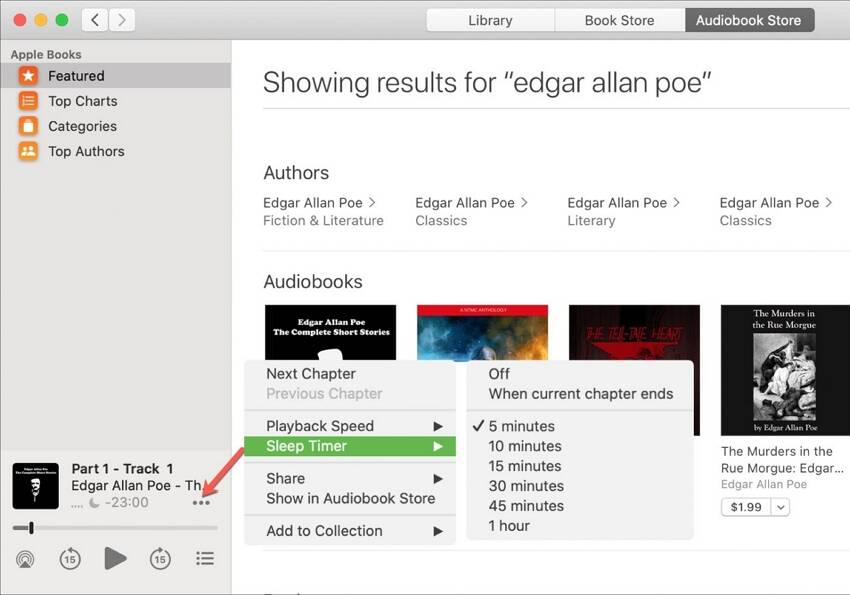This screenshot has height=595, width=850.
Task: Select the Sleep Timer menu item
Action: tap(350, 446)
